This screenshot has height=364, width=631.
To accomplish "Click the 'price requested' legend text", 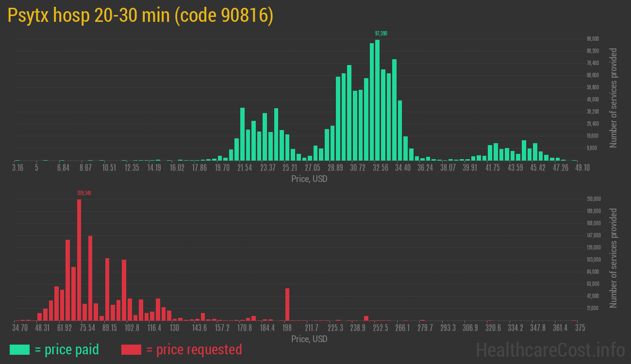I will coord(194,349).
